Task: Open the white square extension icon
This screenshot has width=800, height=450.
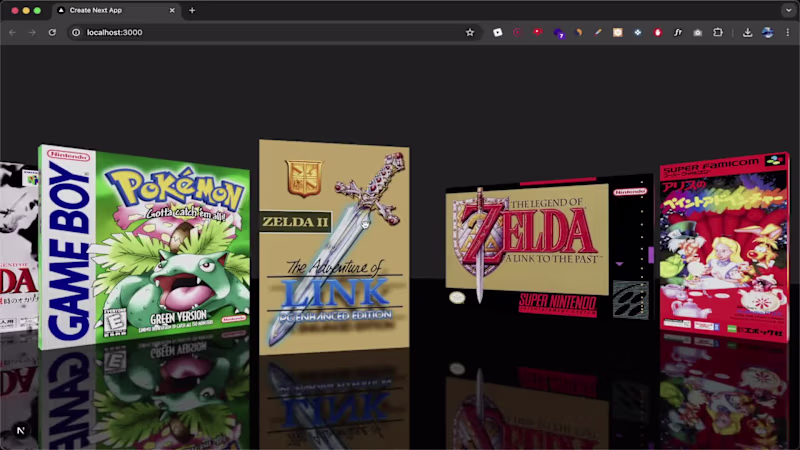Action: [x=497, y=32]
